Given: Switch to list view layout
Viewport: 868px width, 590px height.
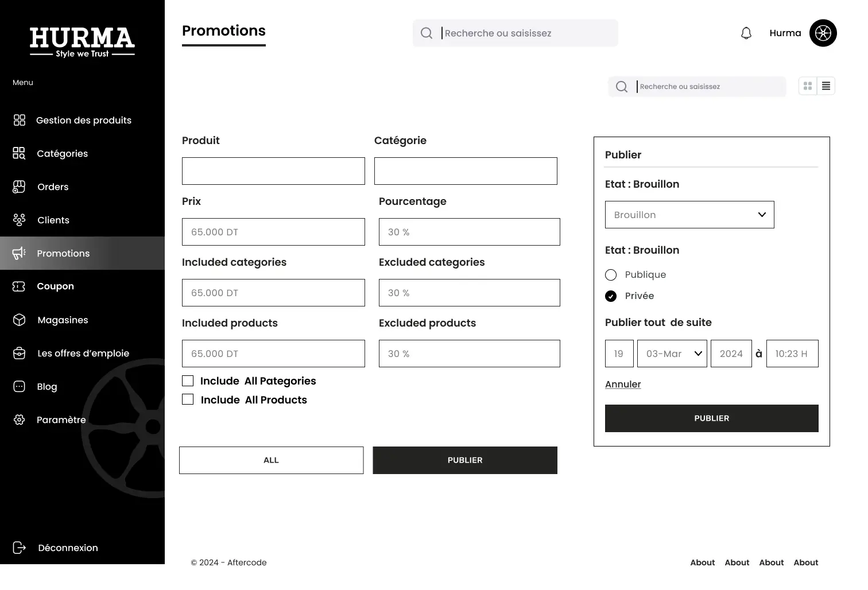Looking at the screenshot, I should pos(826,86).
